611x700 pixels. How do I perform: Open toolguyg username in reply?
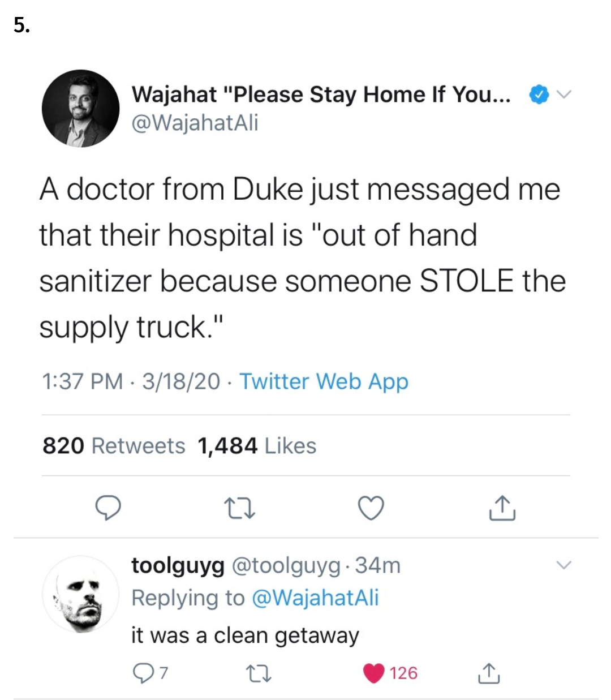[x=178, y=565]
